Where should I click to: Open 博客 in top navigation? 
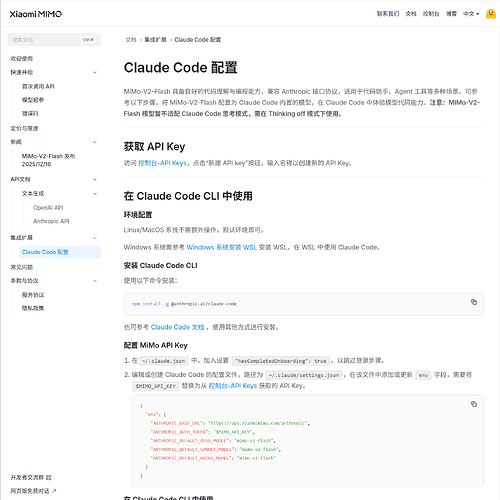pos(451,14)
